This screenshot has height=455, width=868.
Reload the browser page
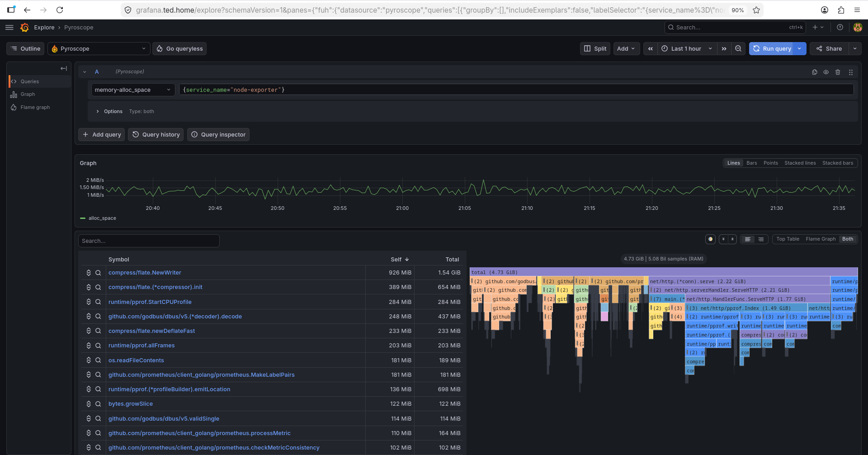pos(60,10)
